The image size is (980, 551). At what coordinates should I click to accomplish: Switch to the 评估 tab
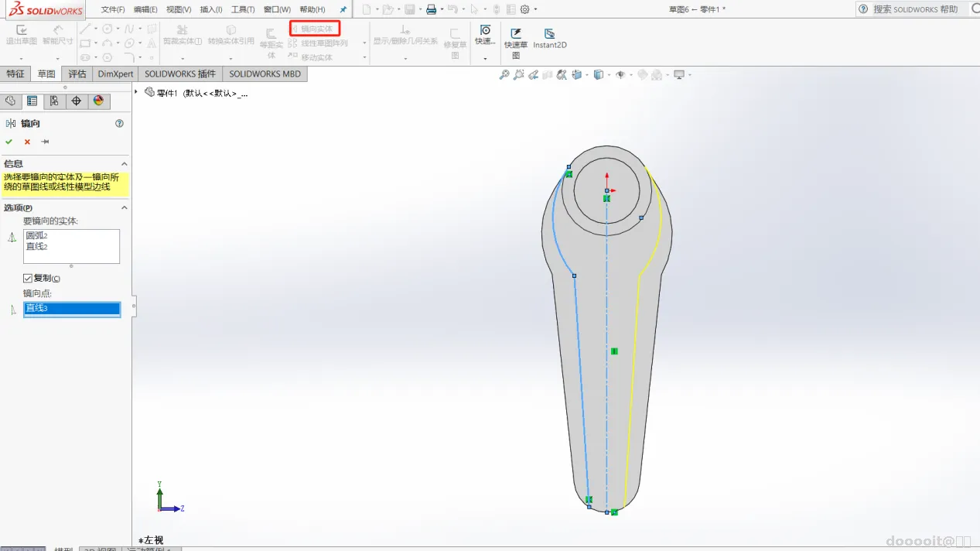pyautogui.click(x=77, y=74)
